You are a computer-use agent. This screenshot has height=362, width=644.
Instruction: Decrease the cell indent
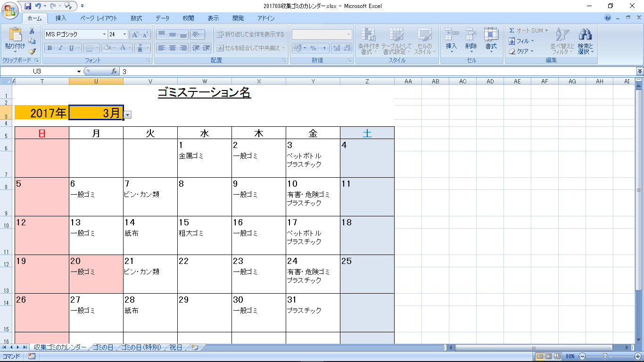coord(196,48)
